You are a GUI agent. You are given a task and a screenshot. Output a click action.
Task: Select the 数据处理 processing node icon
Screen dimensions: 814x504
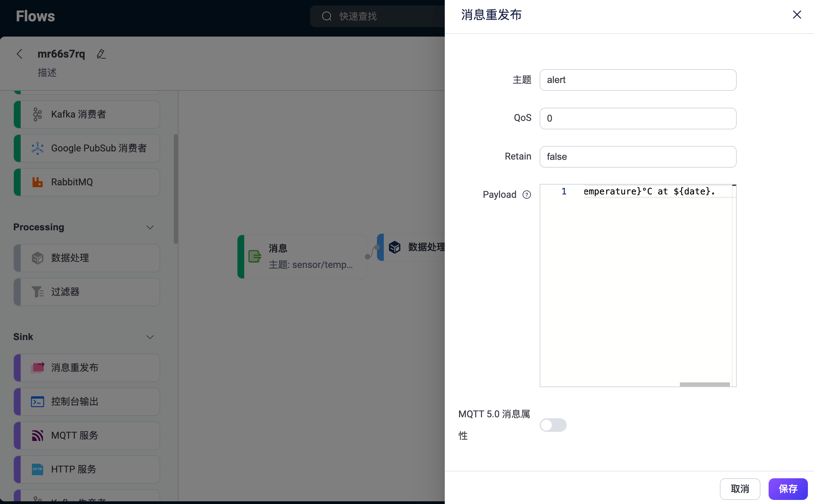[37, 258]
